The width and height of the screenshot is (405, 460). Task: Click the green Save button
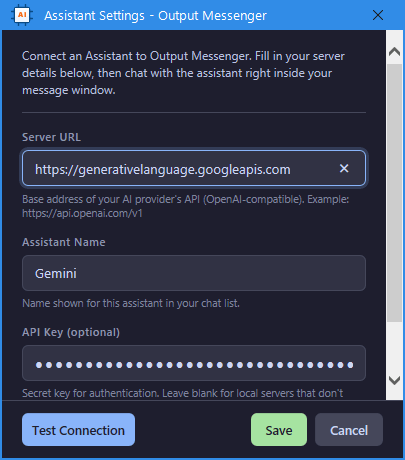coord(279,430)
